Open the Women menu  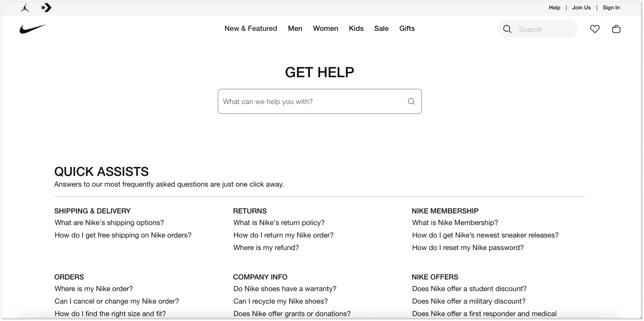(325, 29)
